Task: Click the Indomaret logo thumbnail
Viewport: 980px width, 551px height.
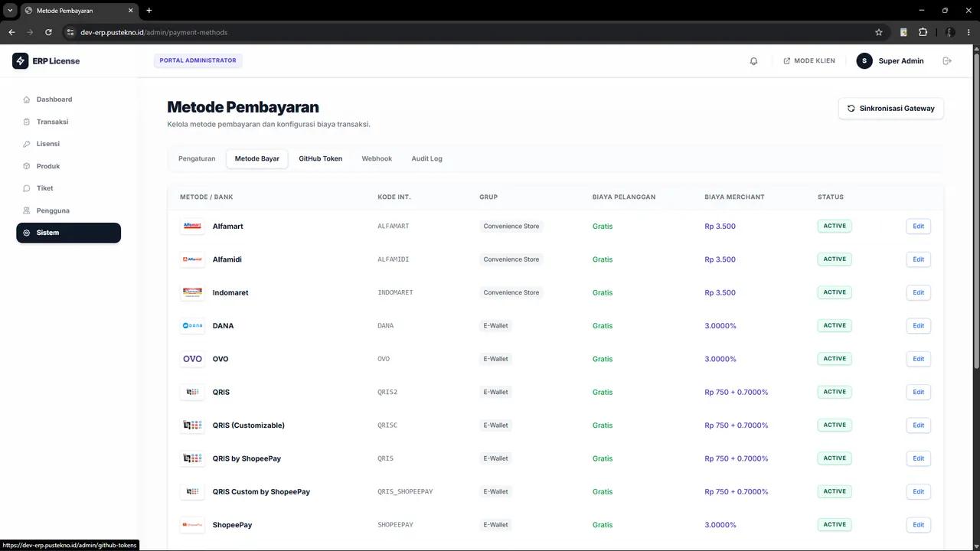Action: [192, 292]
